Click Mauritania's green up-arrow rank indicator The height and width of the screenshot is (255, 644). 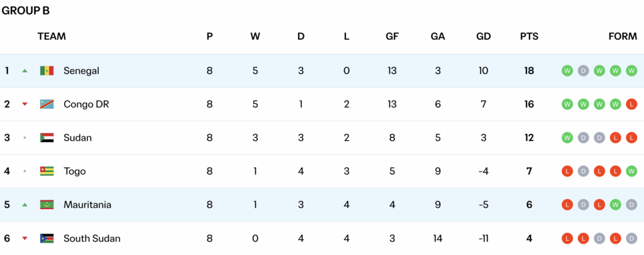click(25, 205)
